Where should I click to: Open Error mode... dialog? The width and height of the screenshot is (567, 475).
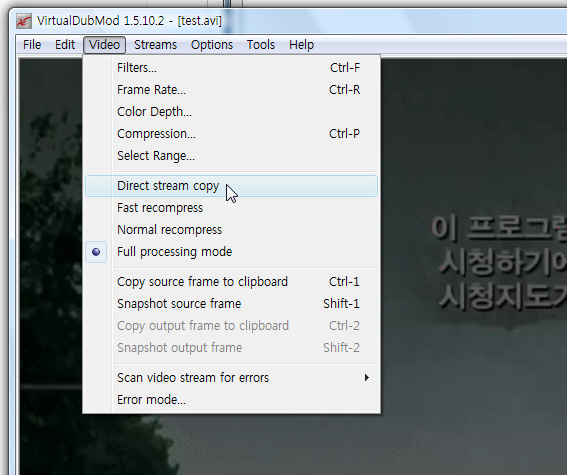click(x=231, y=400)
